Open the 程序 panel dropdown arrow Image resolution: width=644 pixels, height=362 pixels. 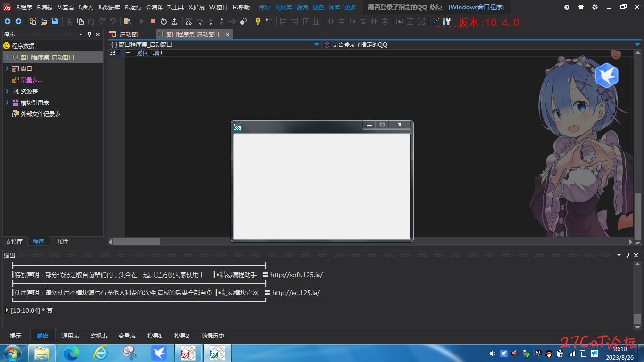(x=81, y=34)
